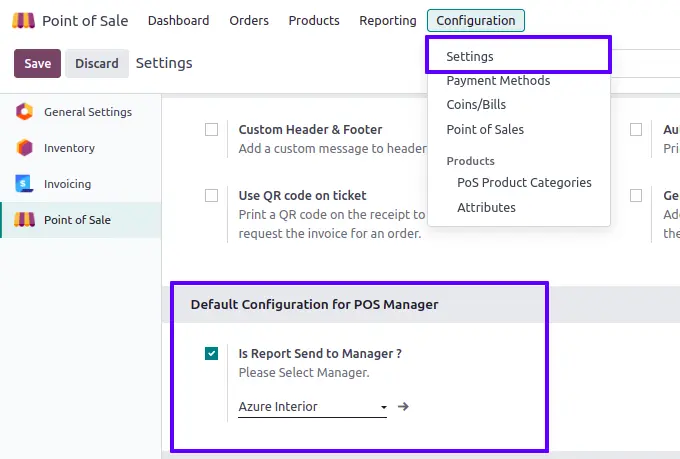This screenshot has width=680, height=459.
Task: Select the Inventory module icon
Action: pos(24,148)
